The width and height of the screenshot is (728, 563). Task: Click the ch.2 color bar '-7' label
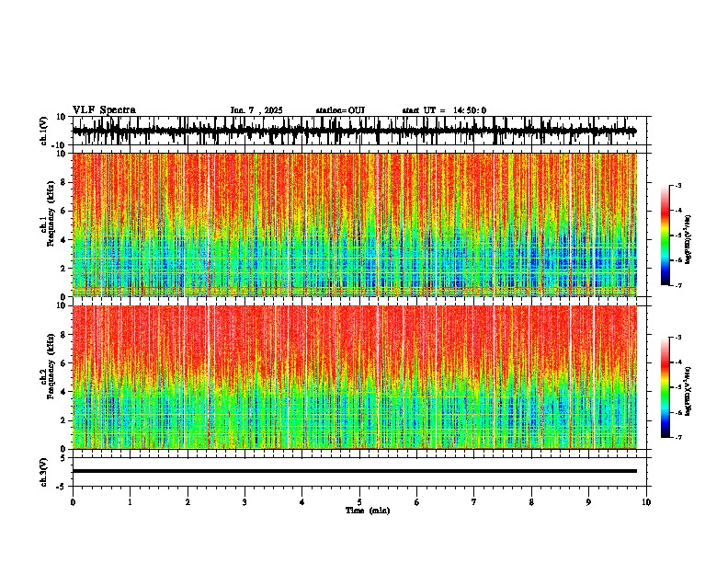tap(677, 438)
